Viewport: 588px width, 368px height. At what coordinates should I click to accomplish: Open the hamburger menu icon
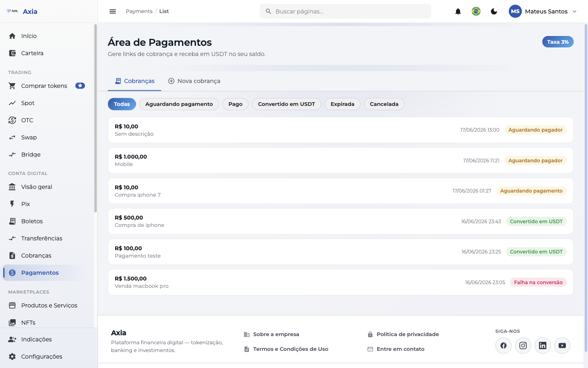pyautogui.click(x=113, y=11)
